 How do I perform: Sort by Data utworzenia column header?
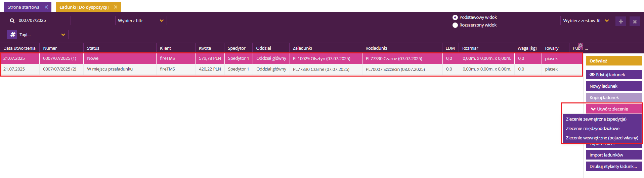click(x=19, y=48)
